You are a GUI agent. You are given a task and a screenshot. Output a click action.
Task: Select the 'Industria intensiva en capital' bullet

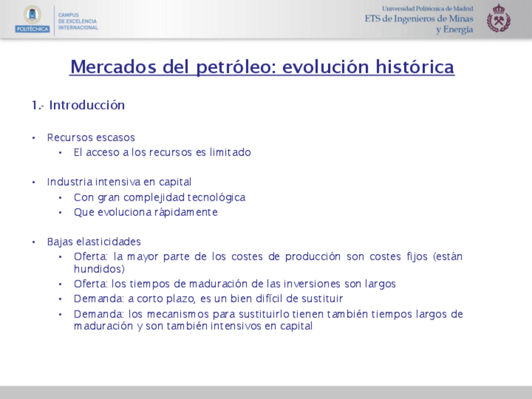coord(119,182)
